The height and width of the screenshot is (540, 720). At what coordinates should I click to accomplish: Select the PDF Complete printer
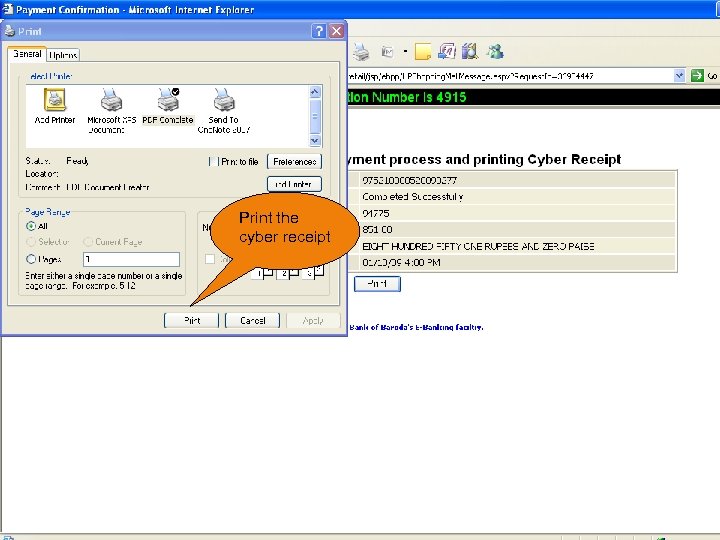pos(168,106)
